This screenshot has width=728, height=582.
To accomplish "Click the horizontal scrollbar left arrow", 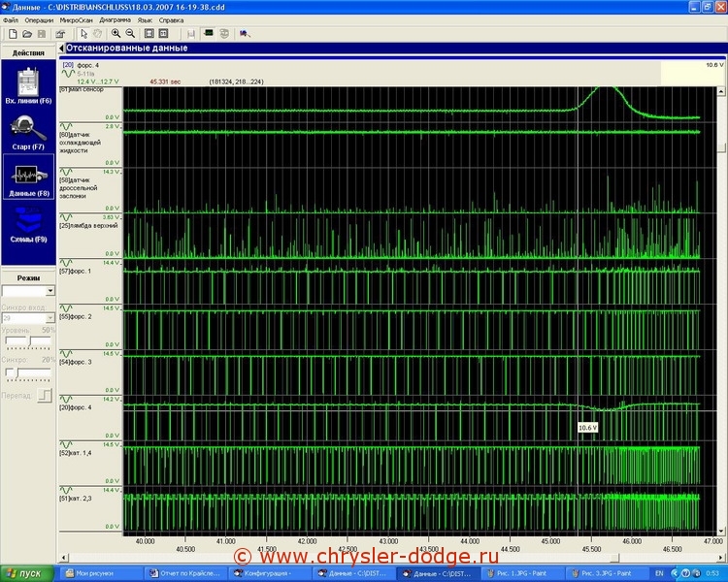I will pos(64,558).
